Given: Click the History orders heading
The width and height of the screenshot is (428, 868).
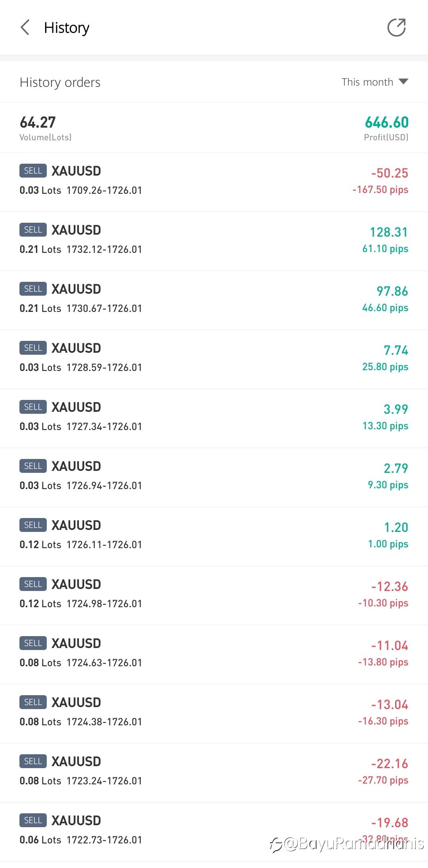Looking at the screenshot, I should [x=60, y=82].
